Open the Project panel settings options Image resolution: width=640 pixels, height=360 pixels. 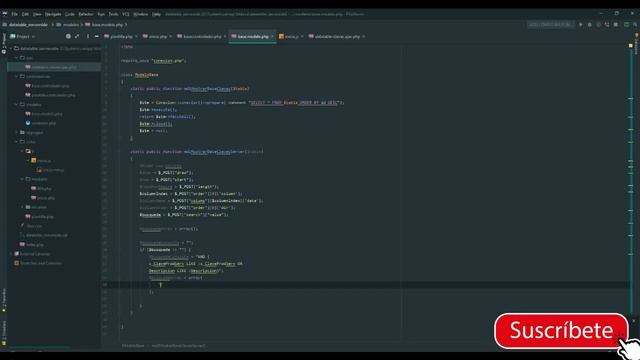pos(88,36)
